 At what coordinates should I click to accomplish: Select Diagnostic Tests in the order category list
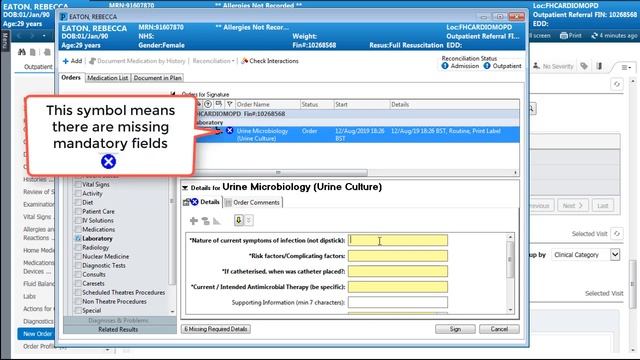point(104,265)
